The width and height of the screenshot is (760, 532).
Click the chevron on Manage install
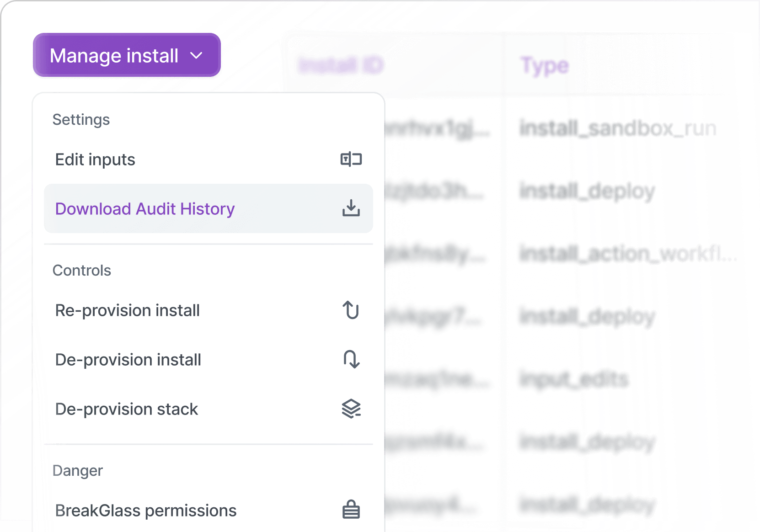point(196,56)
